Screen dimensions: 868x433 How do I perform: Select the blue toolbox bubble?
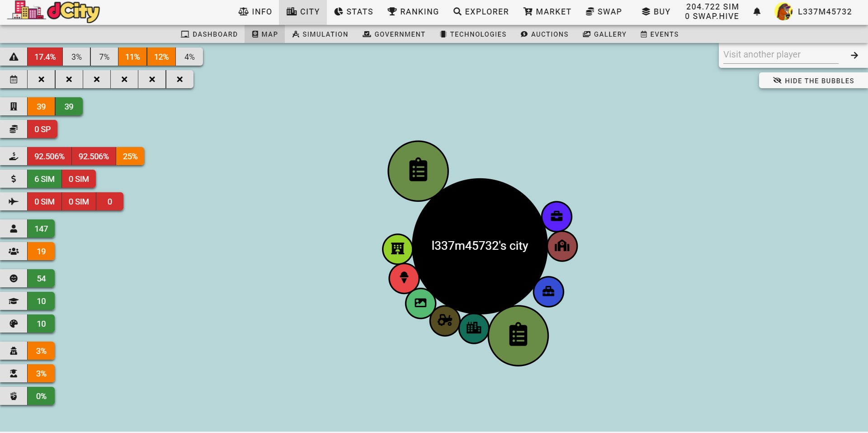[x=548, y=292]
